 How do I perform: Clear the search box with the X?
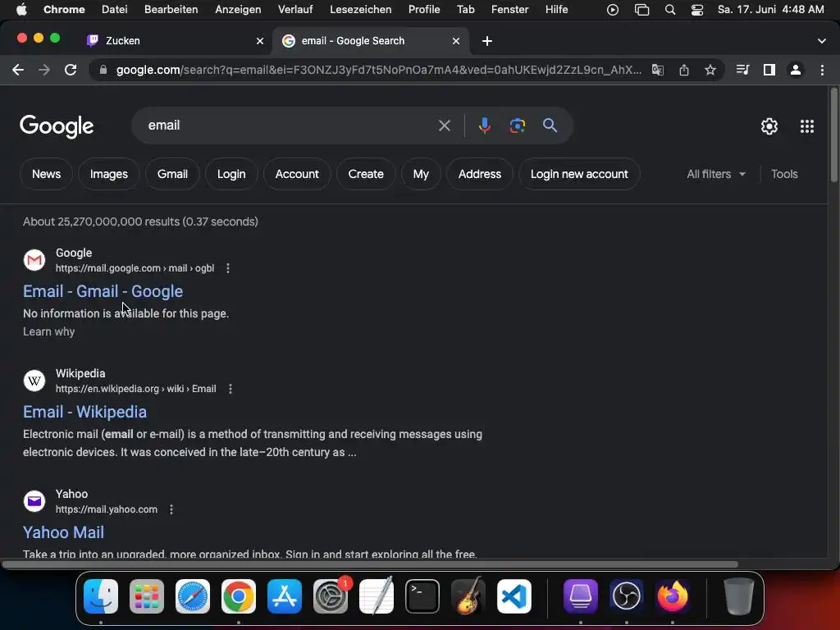pyautogui.click(x=444, y=126)
